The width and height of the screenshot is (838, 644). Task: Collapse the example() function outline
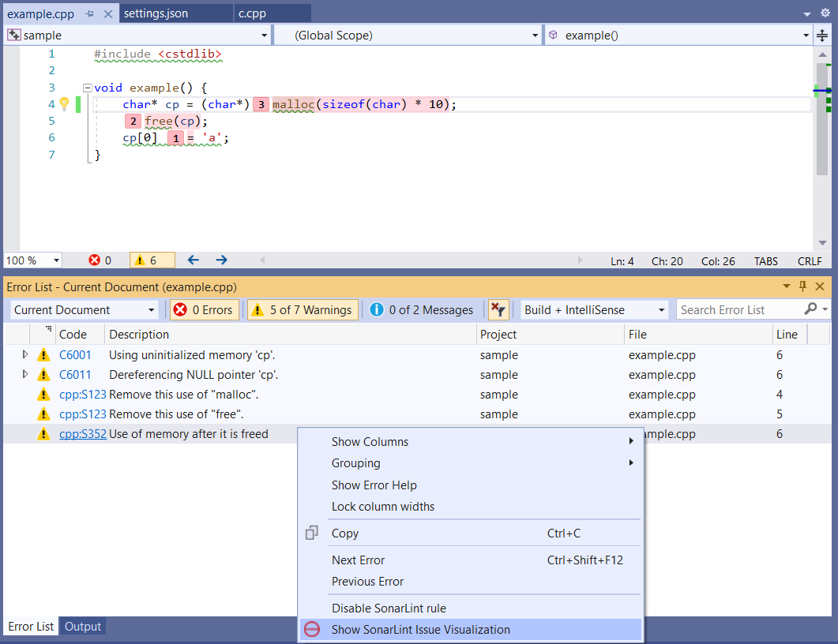coord(87,88)
